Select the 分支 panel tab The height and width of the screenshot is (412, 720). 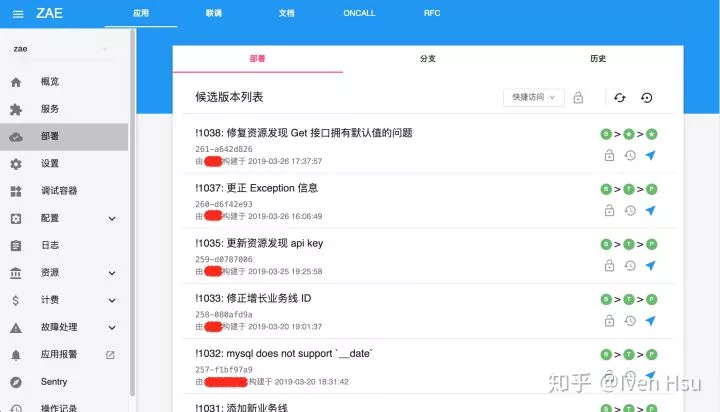point(428,59)
